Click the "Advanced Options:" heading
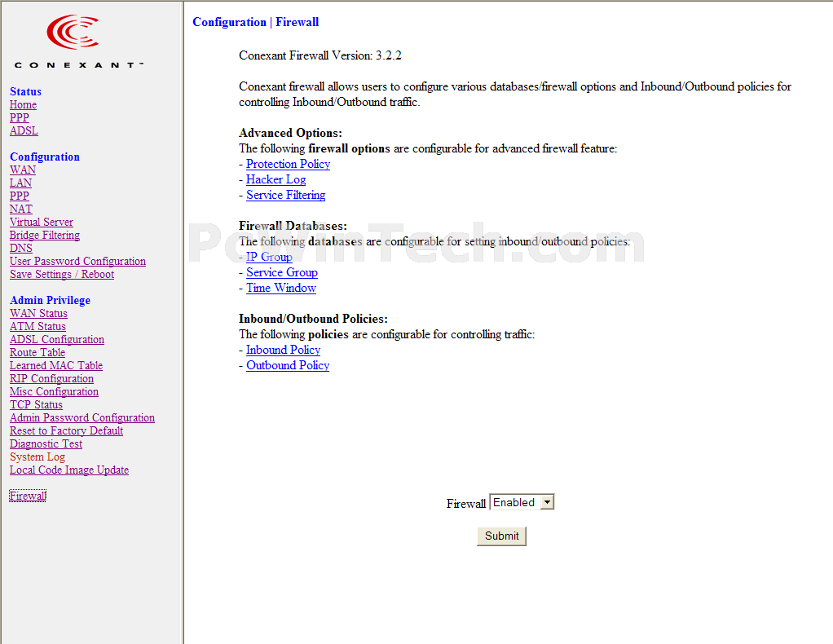 tap(290, 133)
